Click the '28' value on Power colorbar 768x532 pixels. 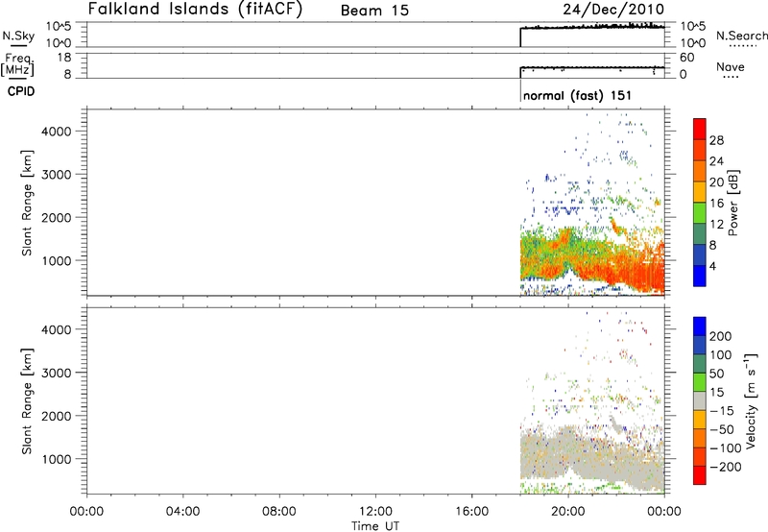(x=716, y=140)
